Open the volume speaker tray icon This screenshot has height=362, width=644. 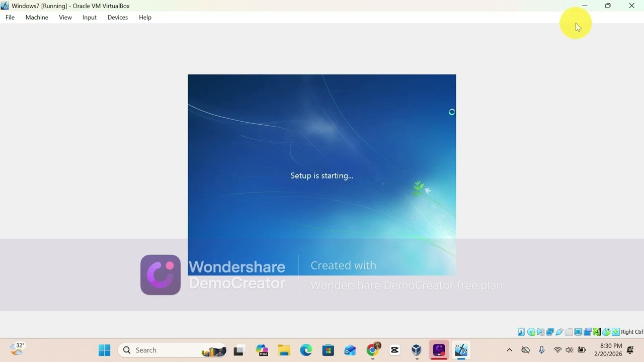569,350
